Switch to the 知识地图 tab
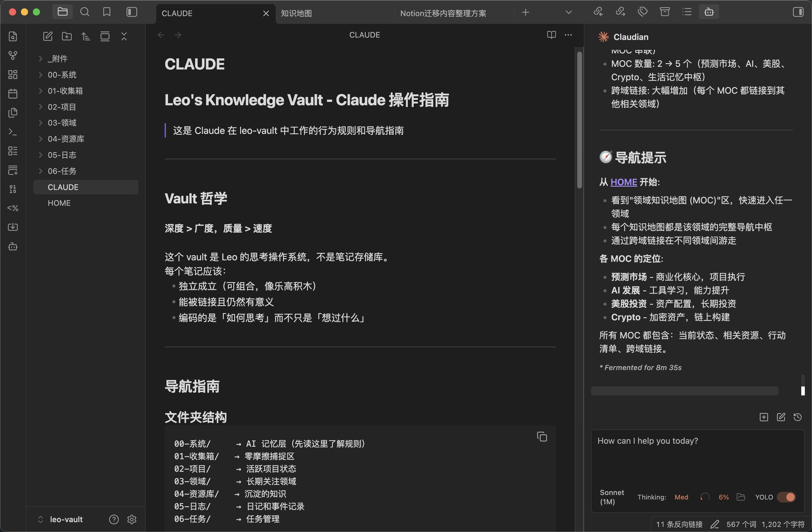Screen dimensions: 812x532 (x=296, y=13)
